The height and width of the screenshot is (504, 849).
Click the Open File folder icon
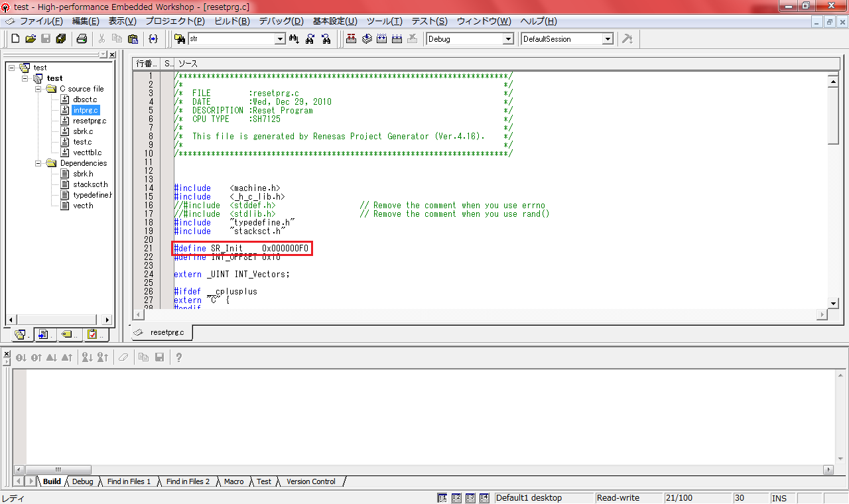pyautogui.click(x=31, y=39)
